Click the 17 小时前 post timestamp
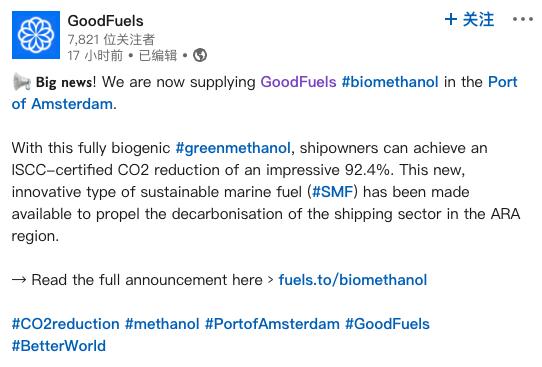Viewport: 542px width, 367px height. (x=95, y=55)
